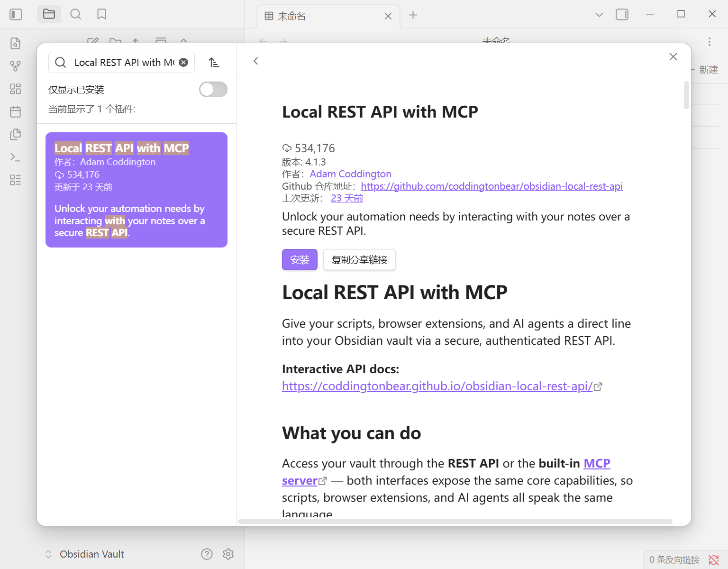Open the file explorer folder icon
The width and height of the screenshot is (728, 569).
(x=49, y=14)
